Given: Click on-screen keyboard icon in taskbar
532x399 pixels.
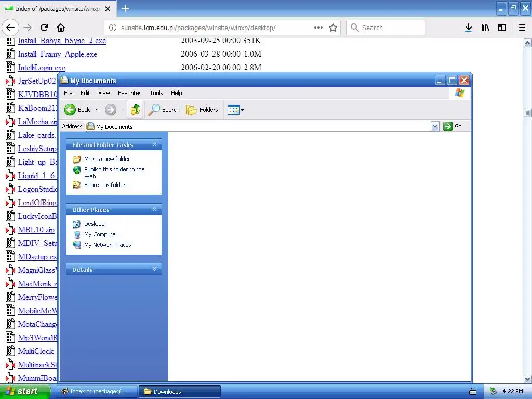Looking at the screenshot, I should [473, 392].
